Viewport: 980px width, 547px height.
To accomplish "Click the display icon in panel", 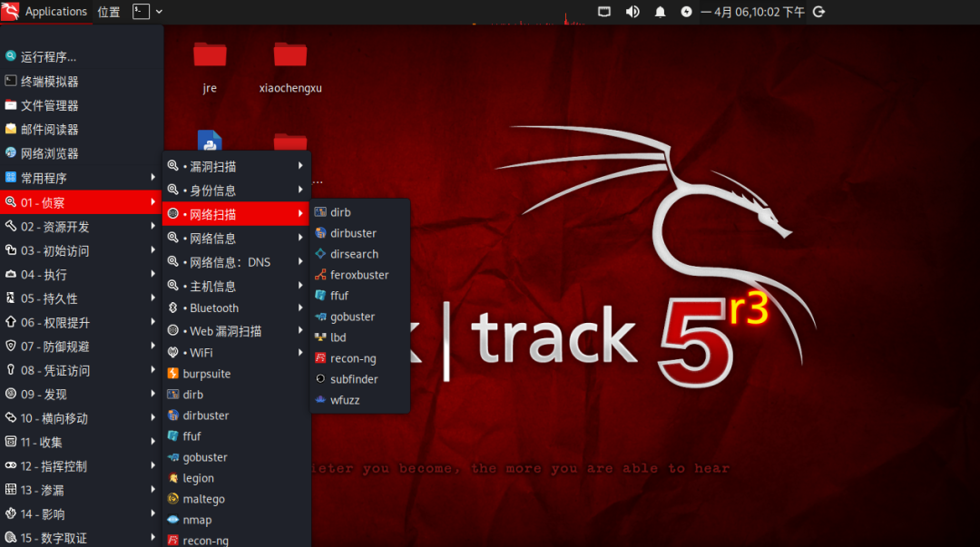I will point(603,12).
